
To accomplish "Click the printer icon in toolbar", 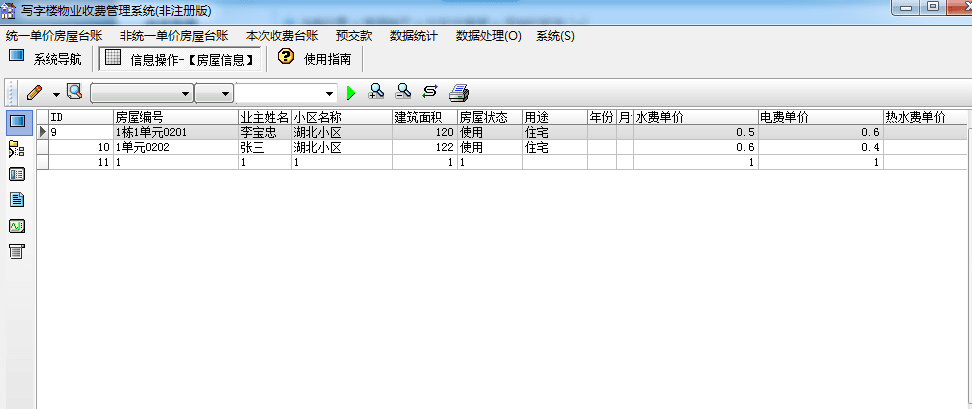I will 459,93.
